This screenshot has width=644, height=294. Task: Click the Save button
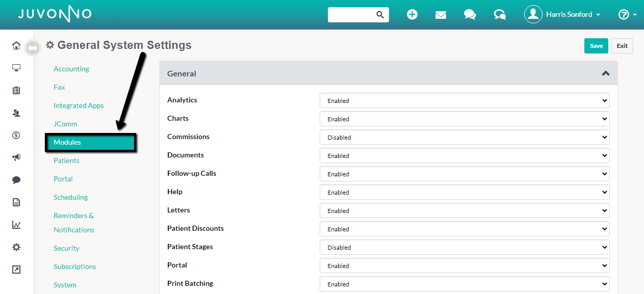coord(596,46)
